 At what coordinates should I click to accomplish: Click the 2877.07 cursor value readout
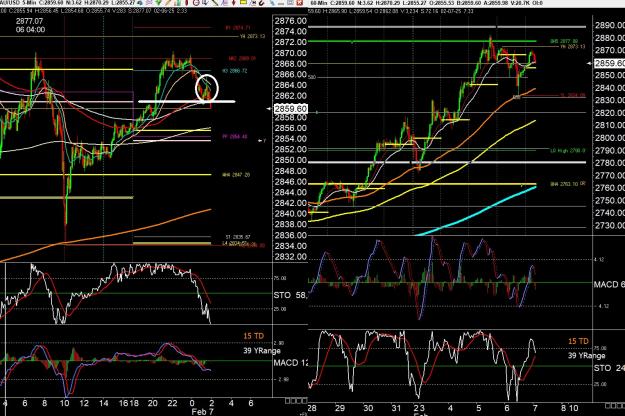click(29, 21)
